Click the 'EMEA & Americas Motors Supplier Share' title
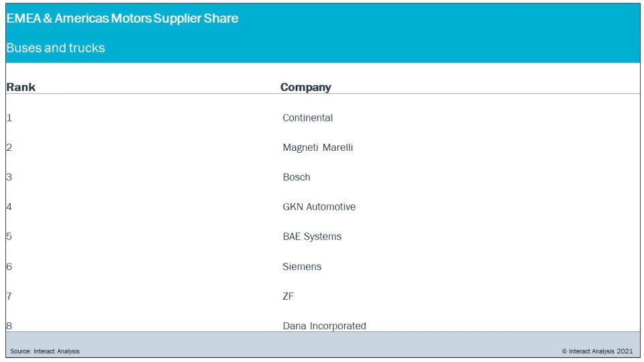The width and height of the screenshot is (644, 362). tap(122, 19)
